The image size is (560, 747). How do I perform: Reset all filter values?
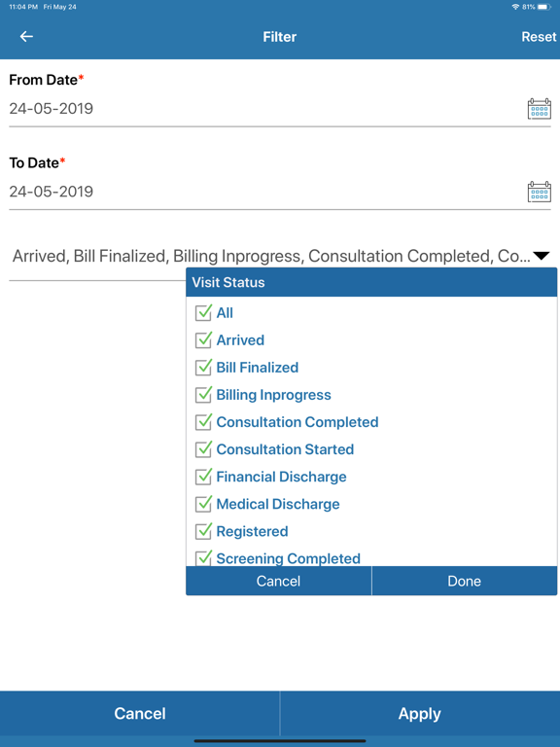coord(539,37)
